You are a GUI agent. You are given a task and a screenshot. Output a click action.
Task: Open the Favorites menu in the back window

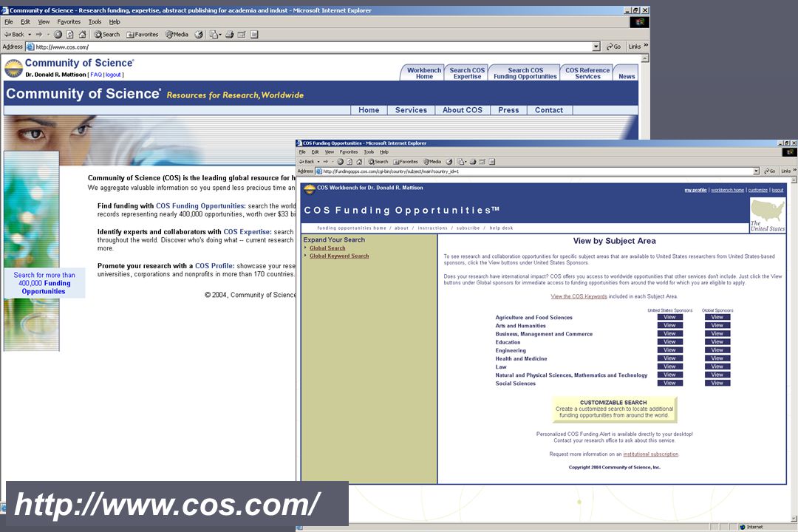(x=69, y=22)
